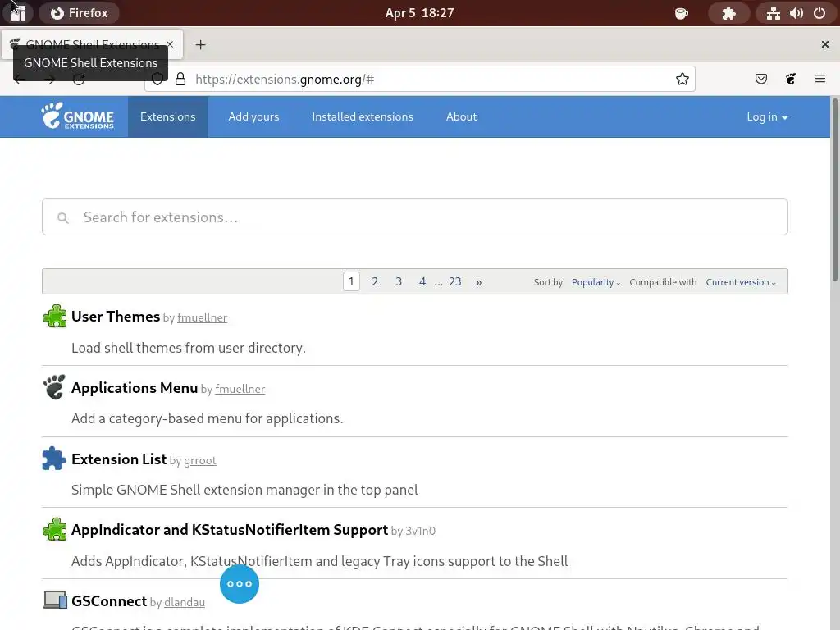Viewport: 840px width, 630px height.
Task: Go to results page 3
Action: 399,282
